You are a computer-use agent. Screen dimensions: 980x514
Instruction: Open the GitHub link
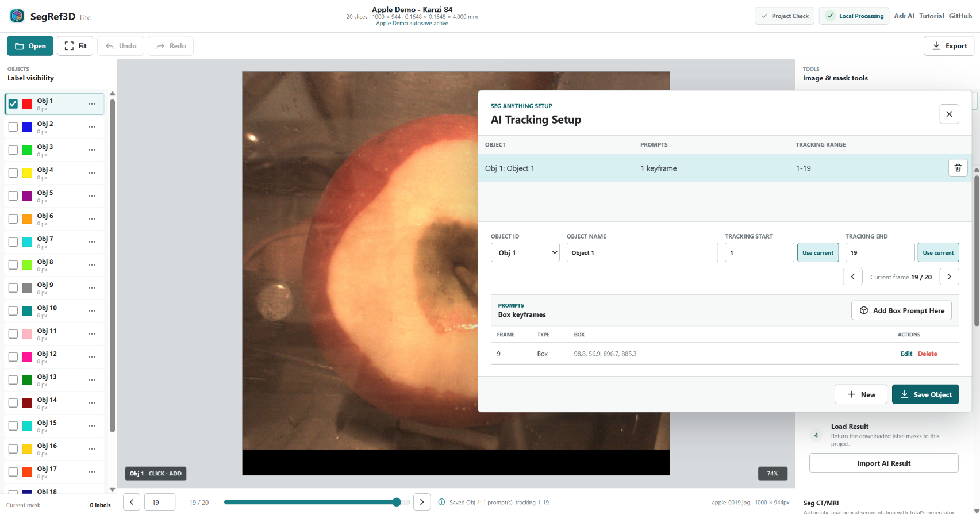coord(960,16)
